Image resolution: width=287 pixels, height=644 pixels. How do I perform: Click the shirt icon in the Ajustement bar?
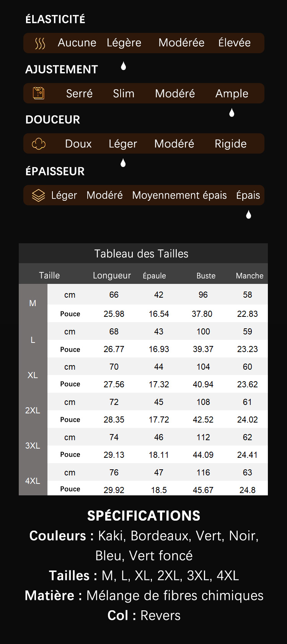click(x=39, y=93)
